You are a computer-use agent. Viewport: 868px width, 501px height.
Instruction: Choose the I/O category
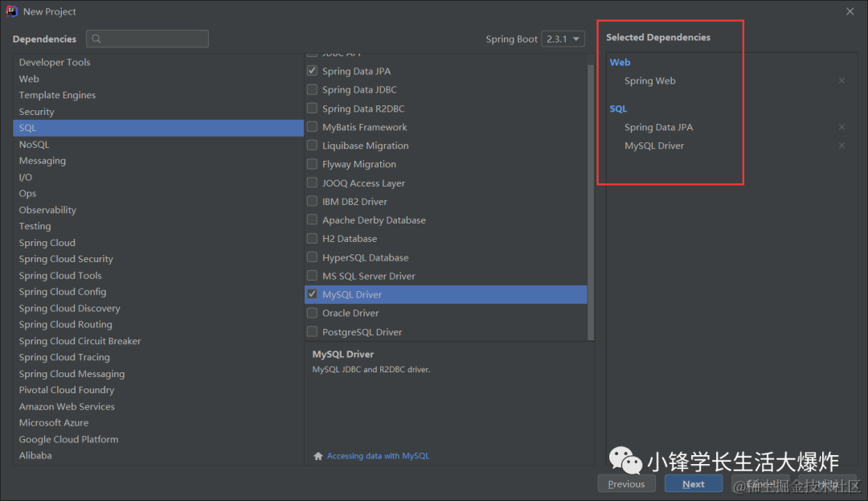[x=158, y=177]
